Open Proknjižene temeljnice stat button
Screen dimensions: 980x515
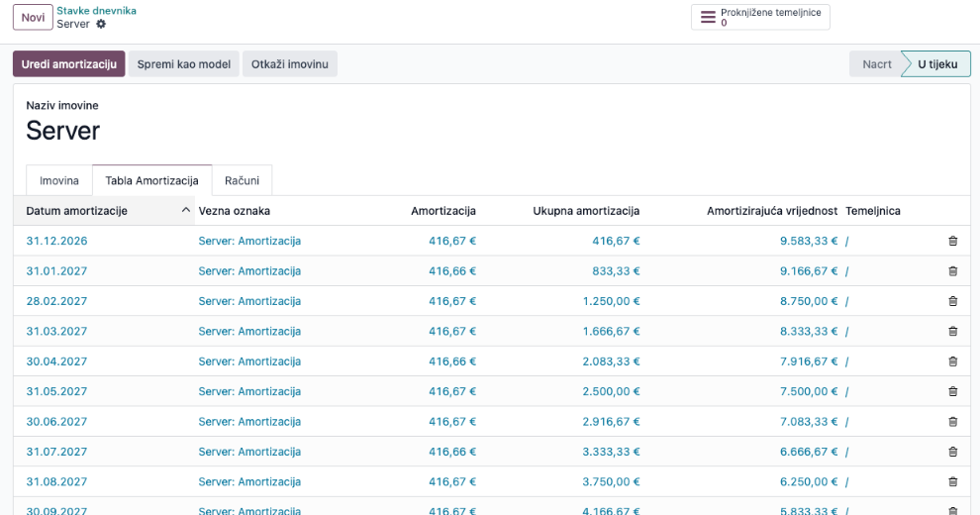coord(760,17)
